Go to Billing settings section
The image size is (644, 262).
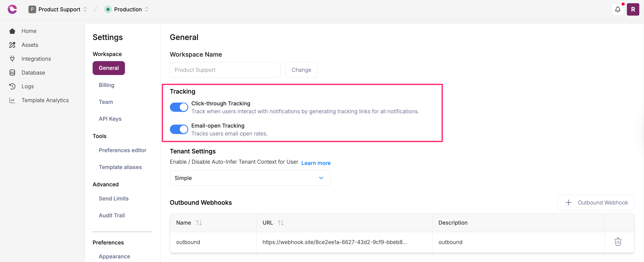tap(107, 85)
